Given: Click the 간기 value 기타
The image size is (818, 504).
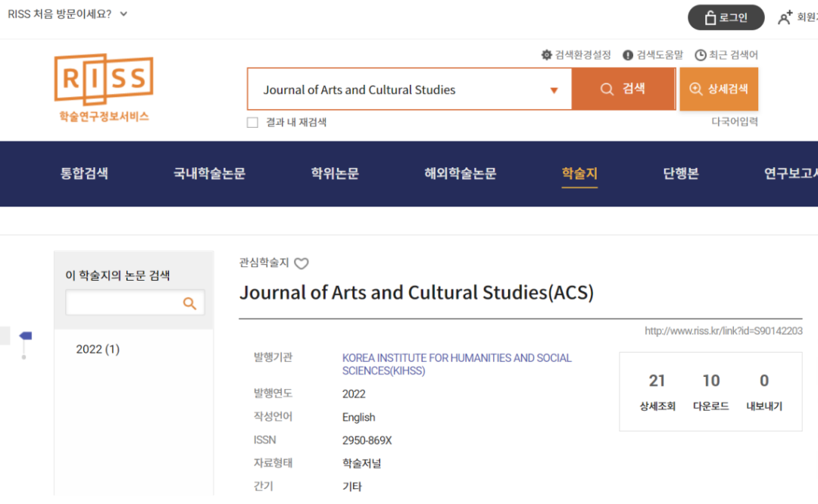Looking at the screenshot, I should 352,487.
